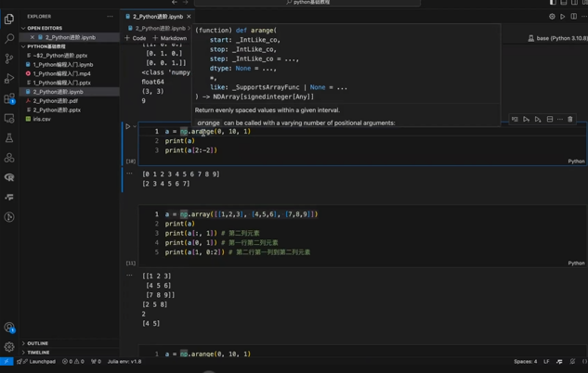Image resolution: width=588 pixels, height=373 pixels.
Task: Open the Source Control view
Action: [9, 58]
